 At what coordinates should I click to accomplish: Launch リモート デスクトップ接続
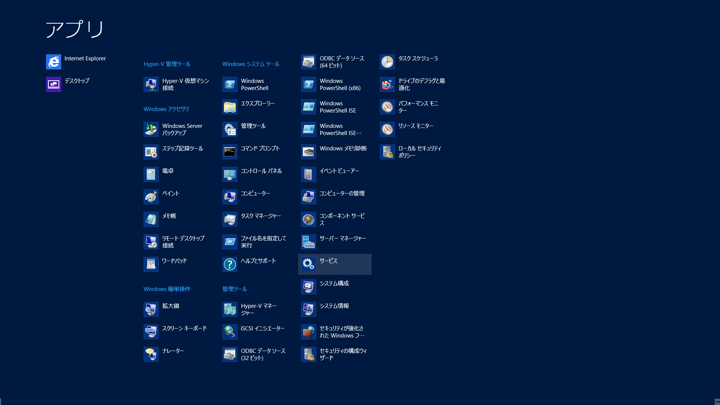(177, 242)
